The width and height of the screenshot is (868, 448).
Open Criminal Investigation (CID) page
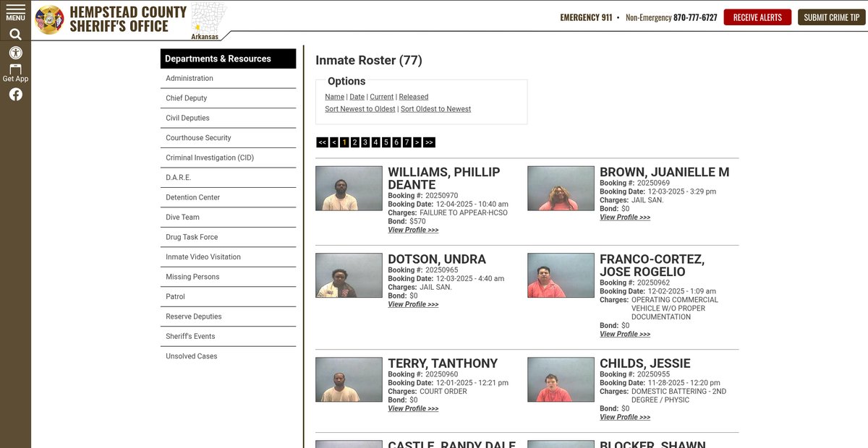pyautogui.click(x=228, y=158)
